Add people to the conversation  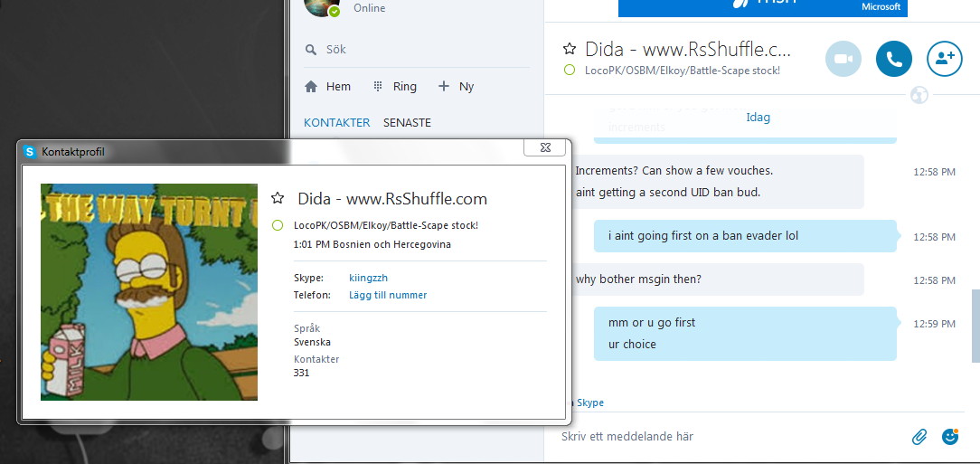(x=945, y=59)
